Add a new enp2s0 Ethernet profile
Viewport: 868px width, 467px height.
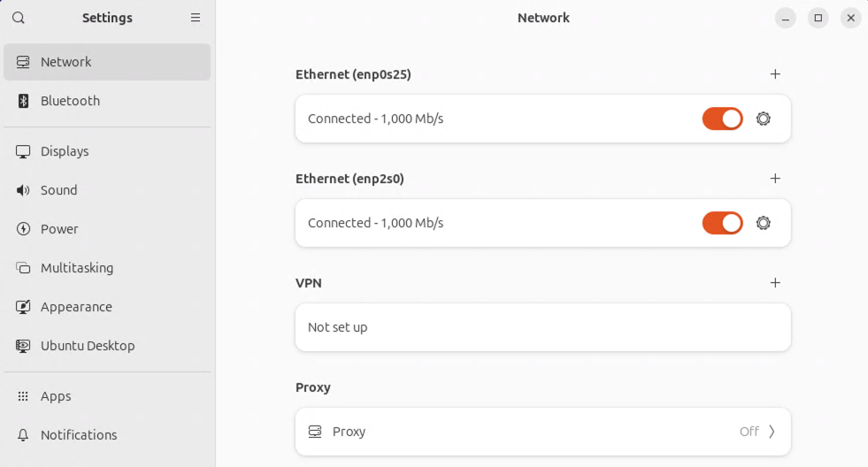click(x=775, y=178)
